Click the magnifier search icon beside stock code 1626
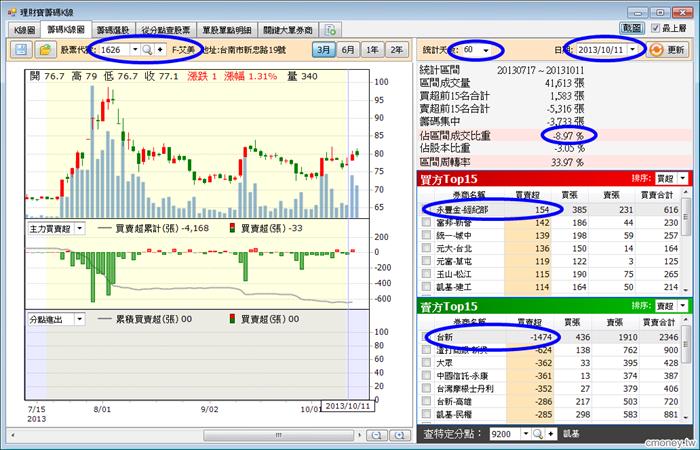 (x=147, y=50)
